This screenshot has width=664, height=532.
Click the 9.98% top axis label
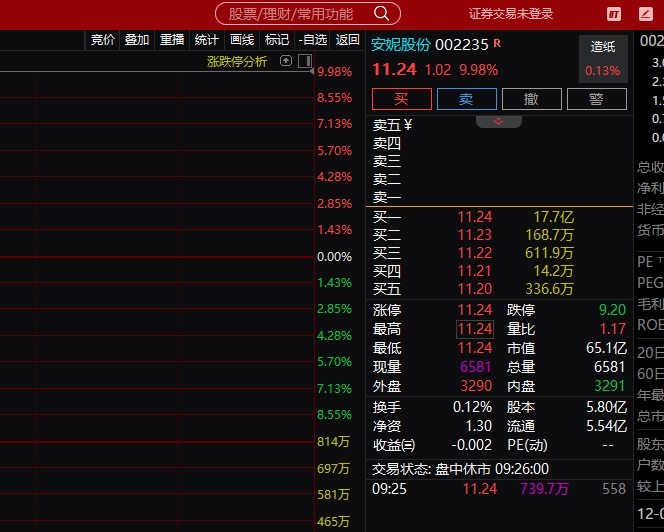(x=335, y=72)
